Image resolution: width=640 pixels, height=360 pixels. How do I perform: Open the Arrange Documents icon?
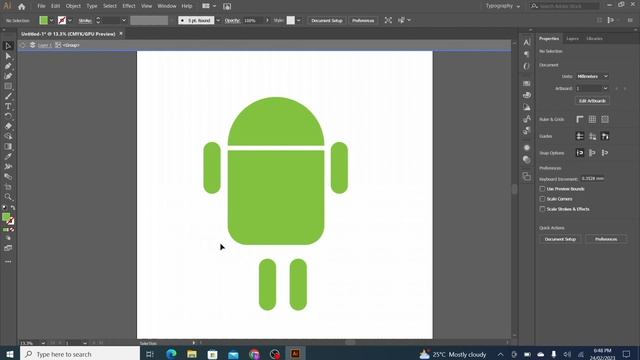[208, 6]
